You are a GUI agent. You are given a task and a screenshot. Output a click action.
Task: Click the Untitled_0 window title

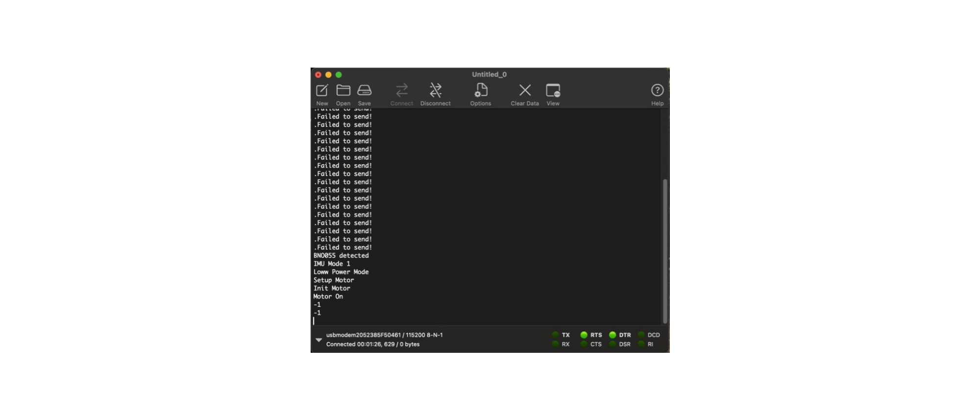[x=489, y=74]
